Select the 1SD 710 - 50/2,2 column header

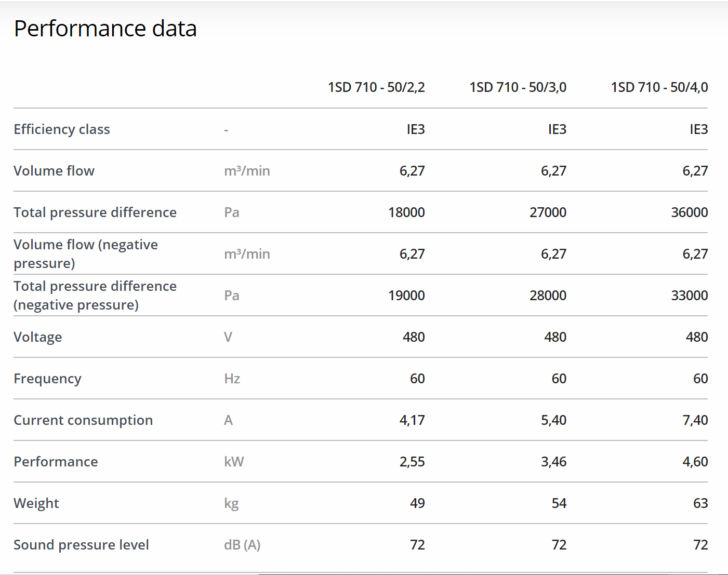pyautogui.click(x=376, y=87)
